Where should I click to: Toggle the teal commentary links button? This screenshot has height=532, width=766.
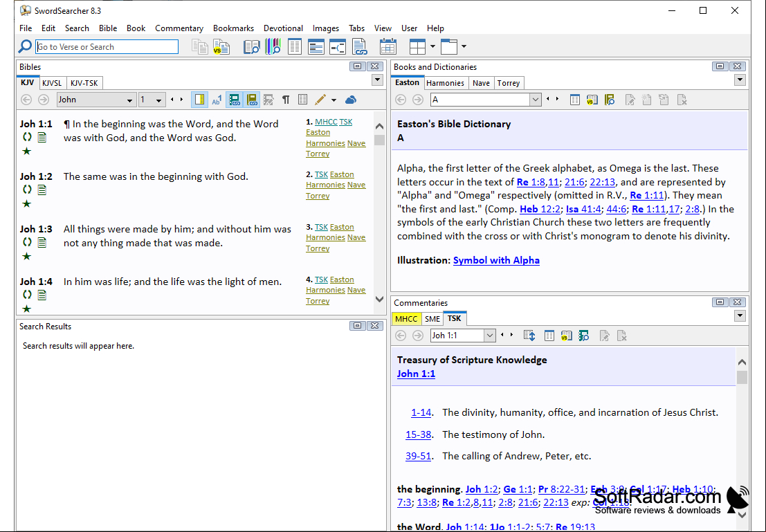point(235,100)
